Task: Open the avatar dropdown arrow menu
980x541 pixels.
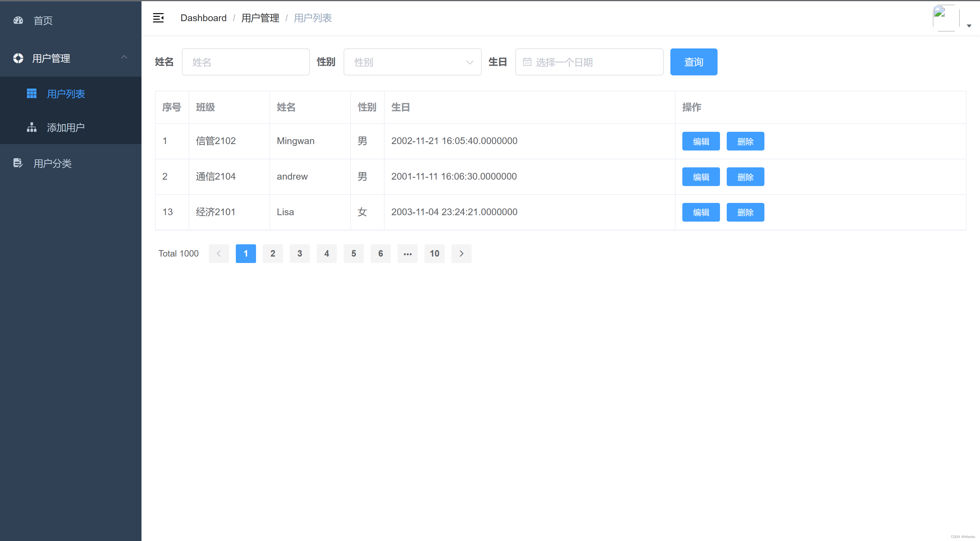Action: 969,25
